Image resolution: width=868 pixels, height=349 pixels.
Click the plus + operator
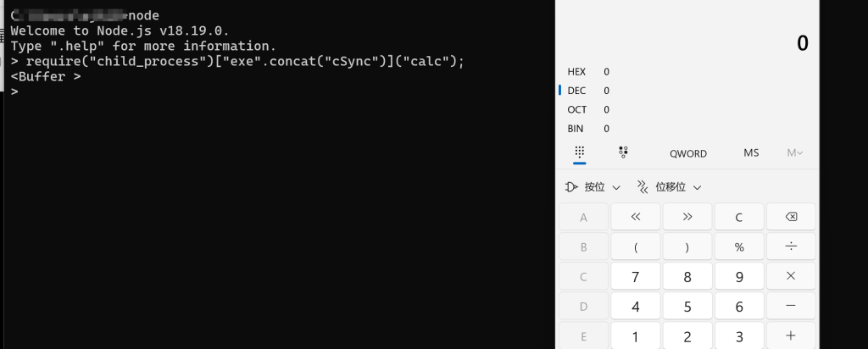791,335
